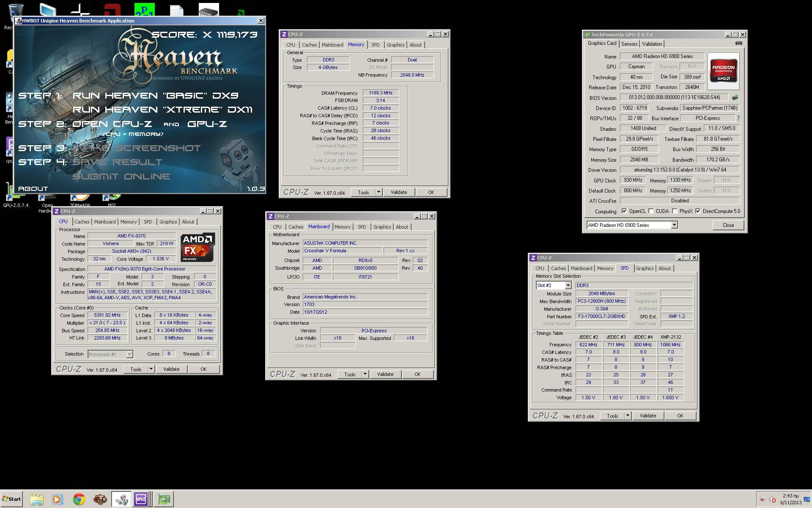Click Save Result in Heaven window
The width and height of the screenshot is (812, 508).
117,162
